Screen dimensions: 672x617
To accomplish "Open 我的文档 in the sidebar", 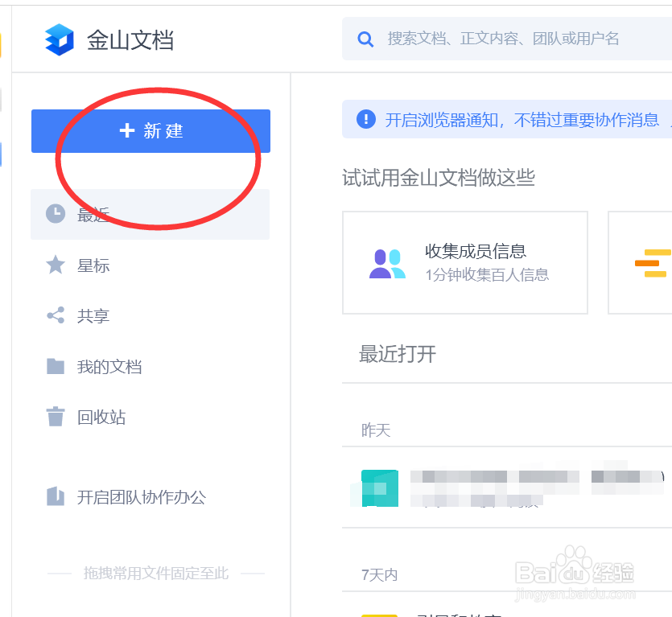I will coord(109,367).
